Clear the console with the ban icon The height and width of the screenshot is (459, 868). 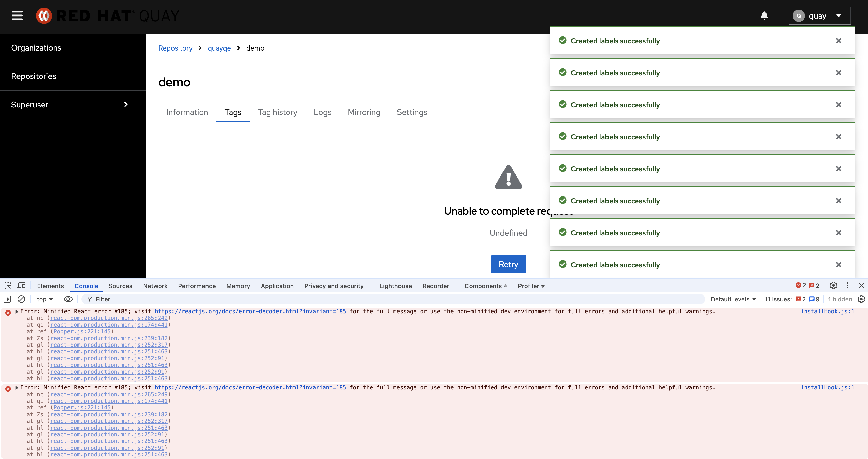coord(21,299)
